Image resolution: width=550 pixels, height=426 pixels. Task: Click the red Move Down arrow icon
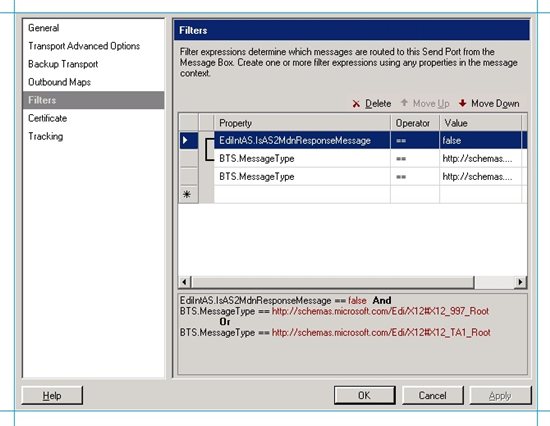coord(463,103)
